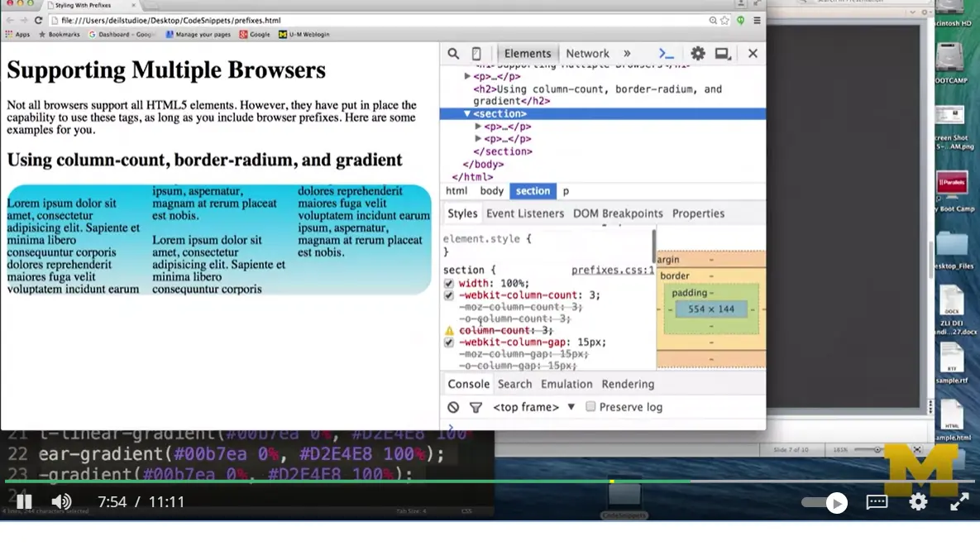980x551 pixels.
Task: Switch to the Network tab
Action: [x=587, y=52]
